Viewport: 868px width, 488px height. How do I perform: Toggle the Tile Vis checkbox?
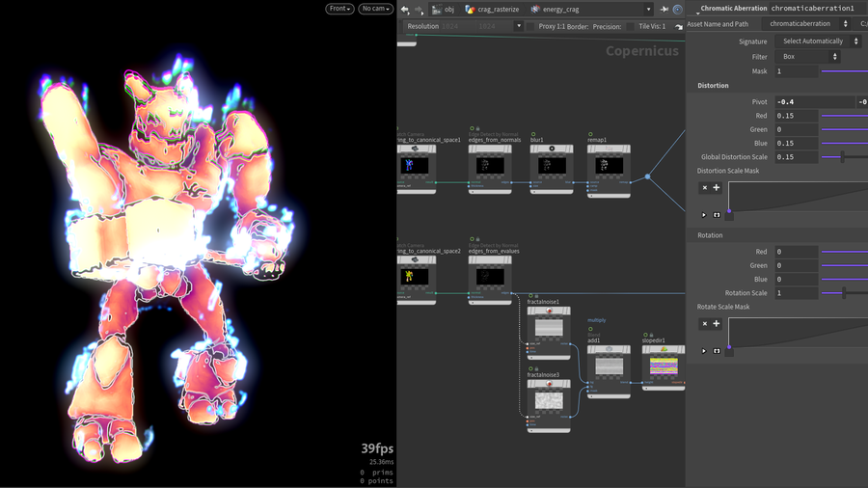click(631, 27)
